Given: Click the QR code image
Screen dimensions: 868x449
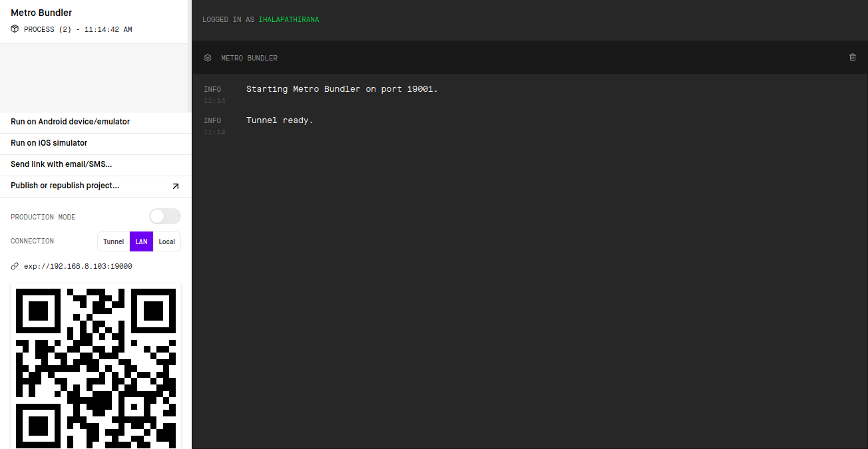Looking at the screenshot, I should click(x=96, y=366).
